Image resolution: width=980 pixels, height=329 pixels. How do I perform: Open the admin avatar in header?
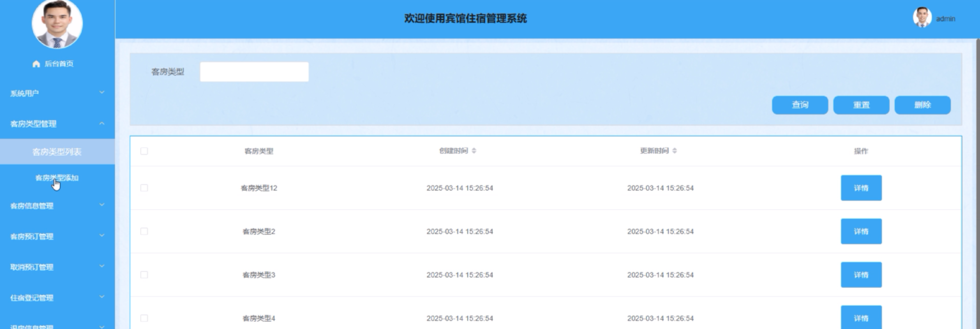[922, 18]
